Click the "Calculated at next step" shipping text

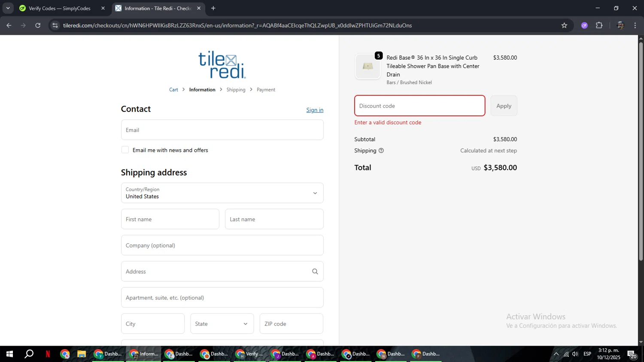pos(489,151)
